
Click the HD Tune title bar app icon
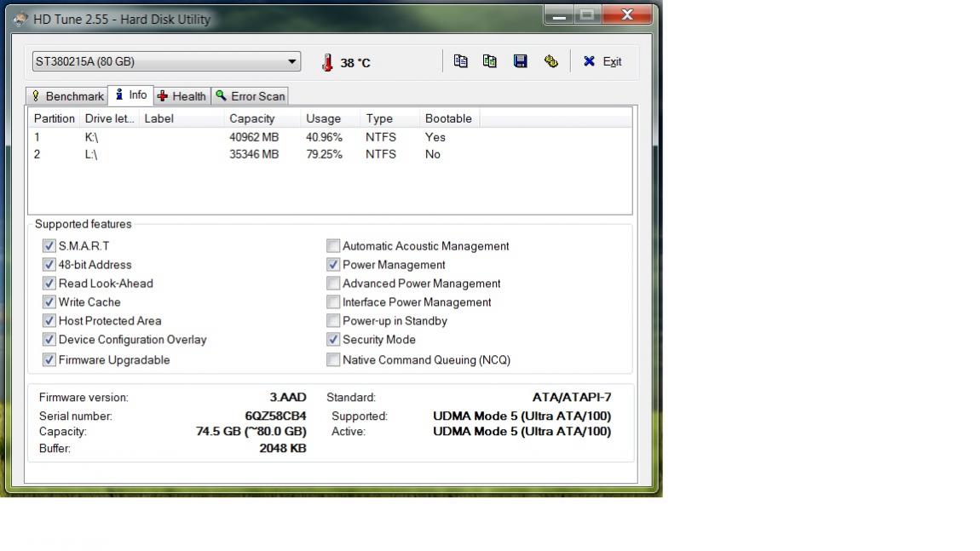[20, 20]
